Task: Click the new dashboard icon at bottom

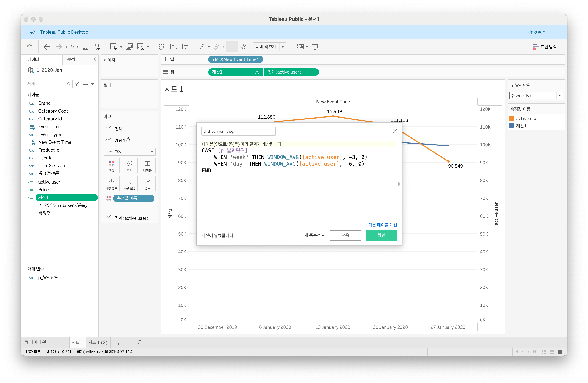Action: tap(128, 342)
